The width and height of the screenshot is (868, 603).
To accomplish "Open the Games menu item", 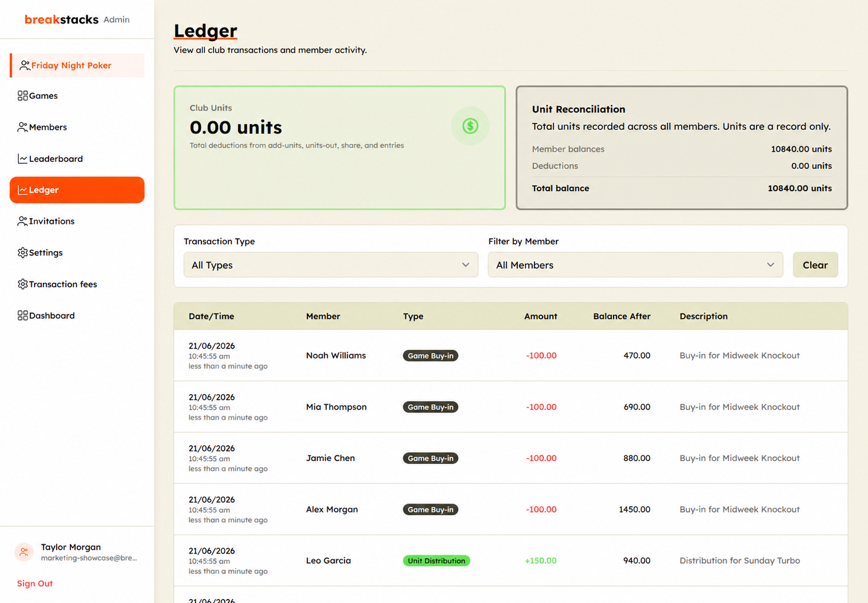I will pos(77,96).
